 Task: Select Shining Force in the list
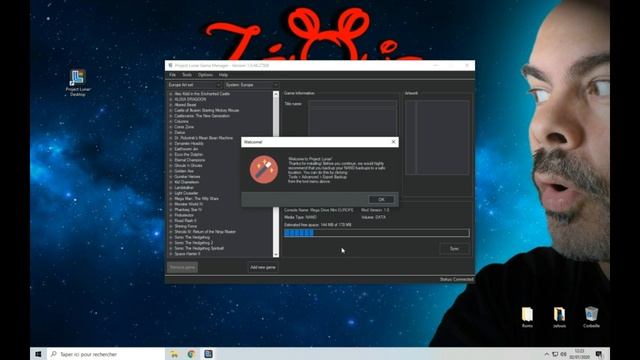pos(186,226)
